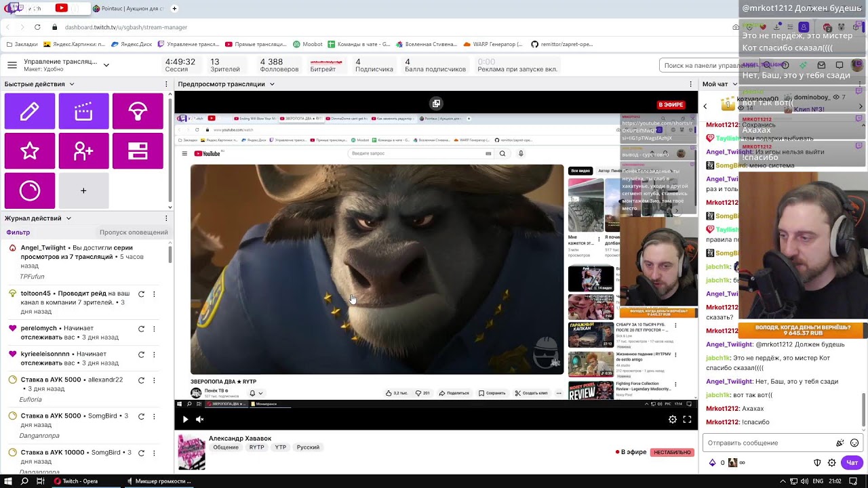Click the address bar URL
This screenshot has width=868, height=488.
126,27
